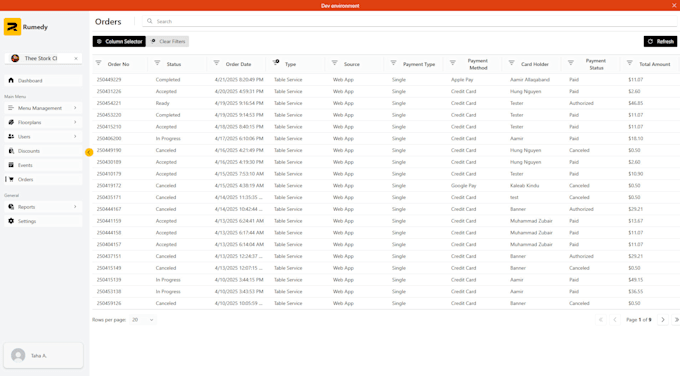Clear the Thee Stork Cl selection

tap(76, 58)
